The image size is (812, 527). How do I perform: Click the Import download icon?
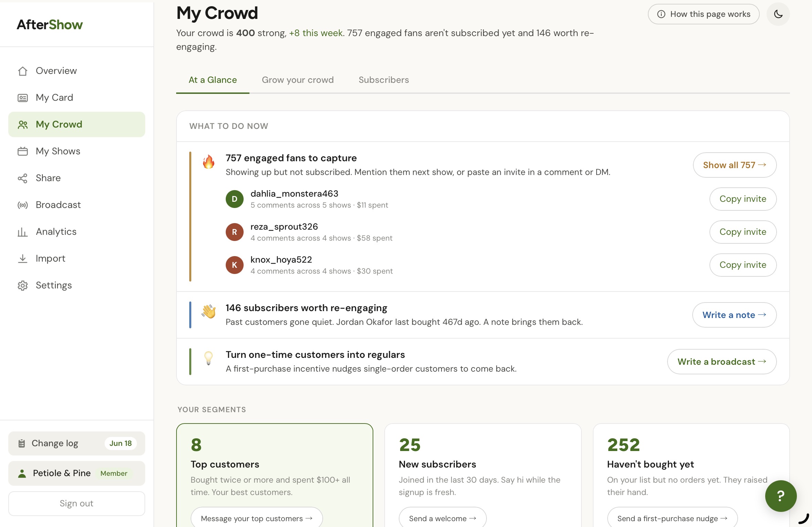[x=23, y=259]
